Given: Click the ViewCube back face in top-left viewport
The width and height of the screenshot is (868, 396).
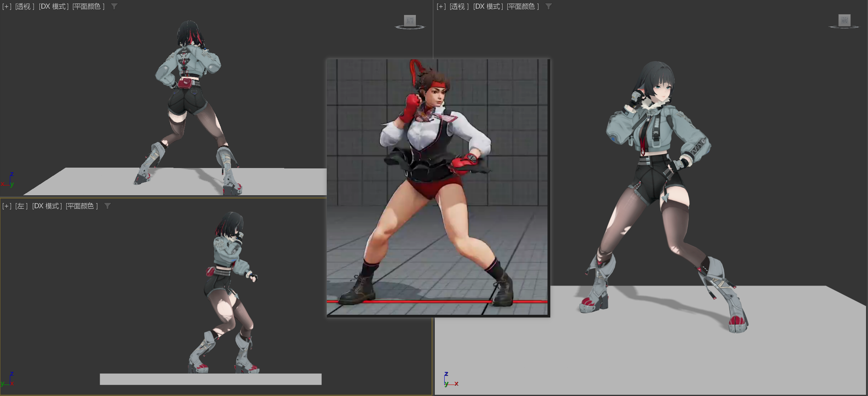Looking at the screenshot, I should point(410,20).
